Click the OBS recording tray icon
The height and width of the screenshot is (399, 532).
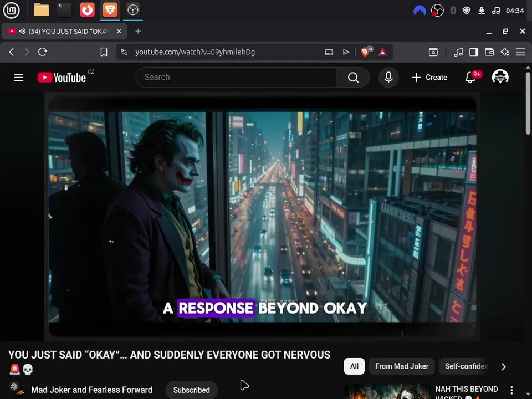[x=437, y=11]
